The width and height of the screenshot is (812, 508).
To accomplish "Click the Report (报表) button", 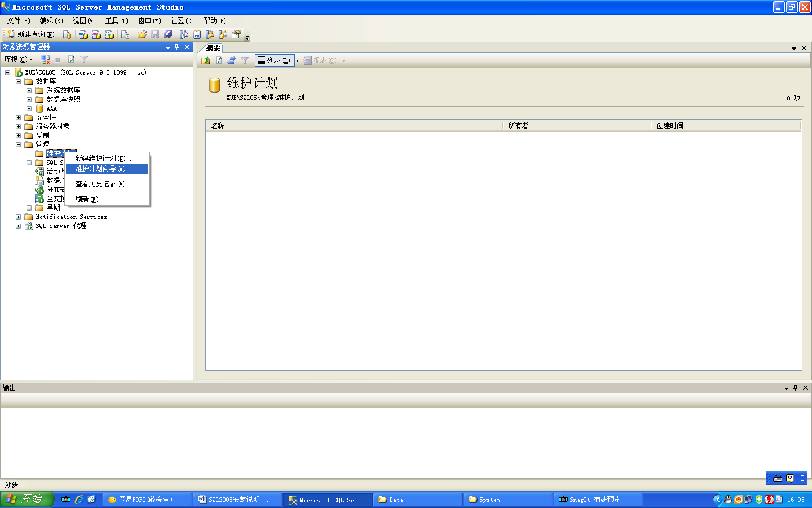I will [x=320, y=60].
